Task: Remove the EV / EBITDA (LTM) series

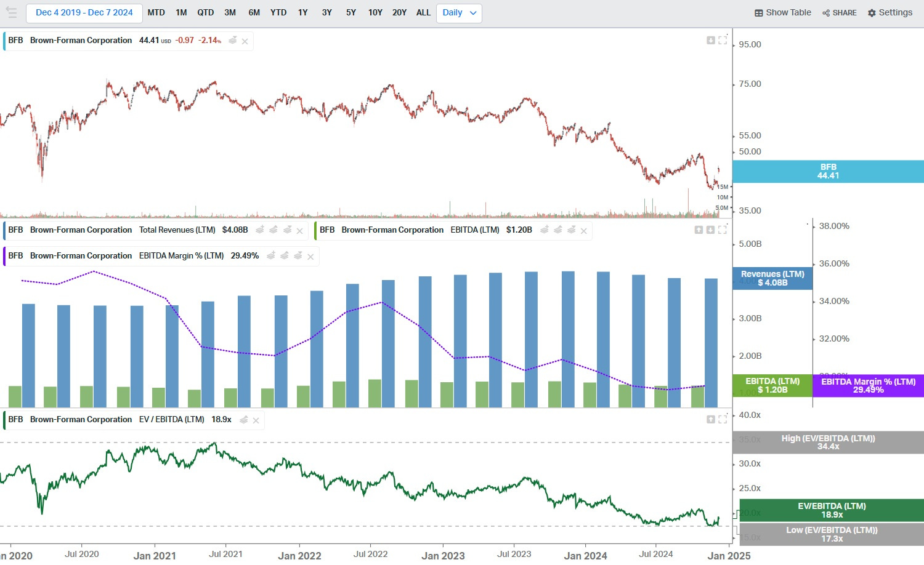Action: (256, 420)
